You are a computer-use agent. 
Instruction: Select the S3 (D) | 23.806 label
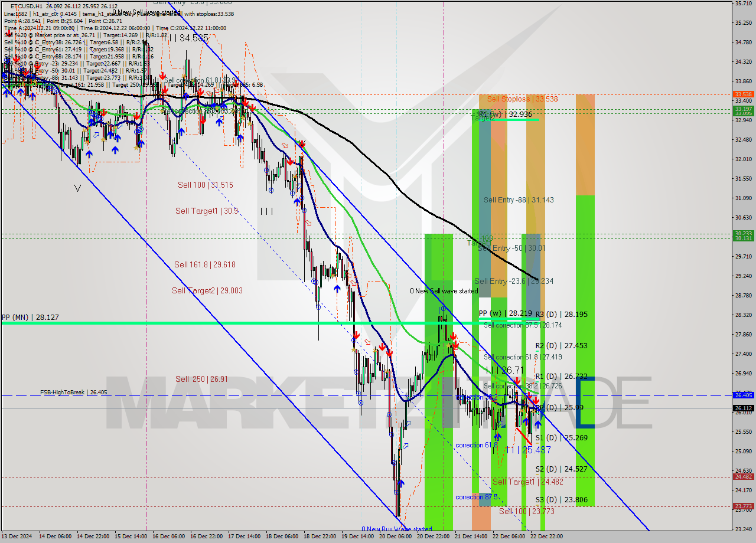(562, 500)
